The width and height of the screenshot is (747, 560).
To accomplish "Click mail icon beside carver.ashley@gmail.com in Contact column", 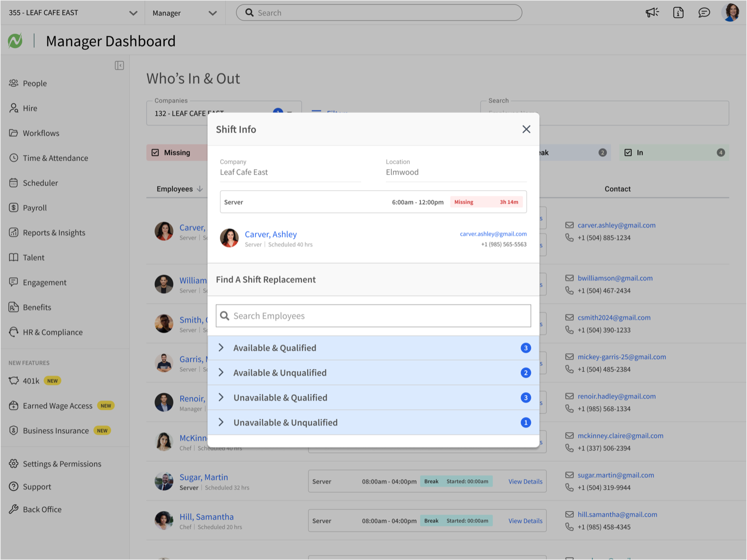I will (569, 225).
